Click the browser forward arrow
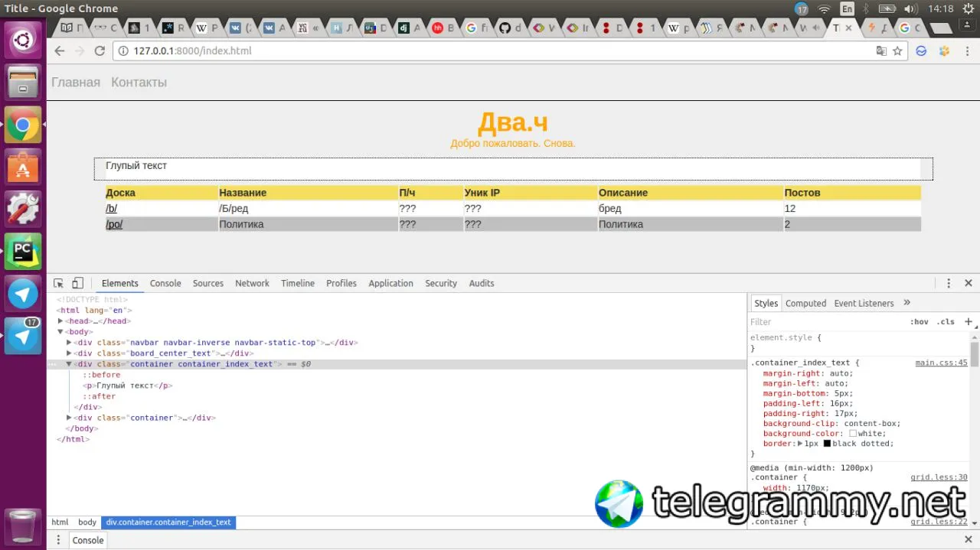Screen dimensions: 980x550 79,50
